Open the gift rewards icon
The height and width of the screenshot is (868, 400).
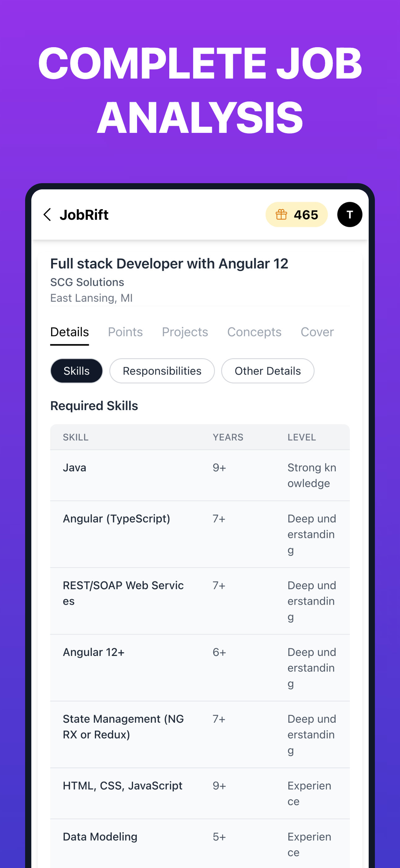pyautogui.click(x=281, y=215)
